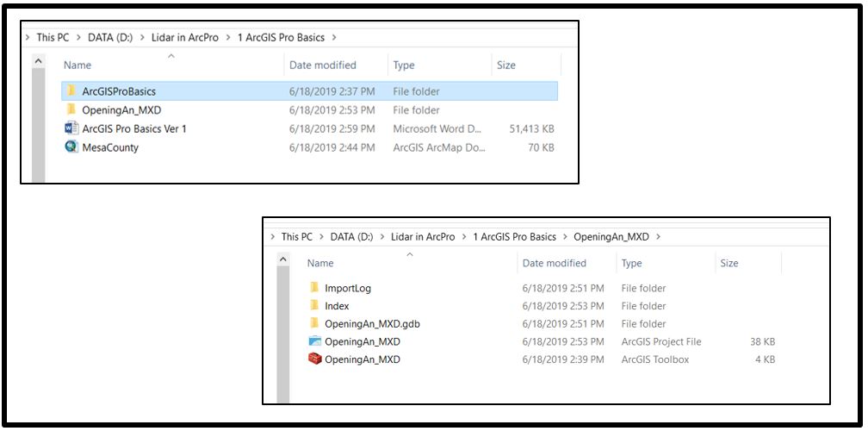Expand chevron between DATA and Lidar, bottom breadcrumb

382,236
